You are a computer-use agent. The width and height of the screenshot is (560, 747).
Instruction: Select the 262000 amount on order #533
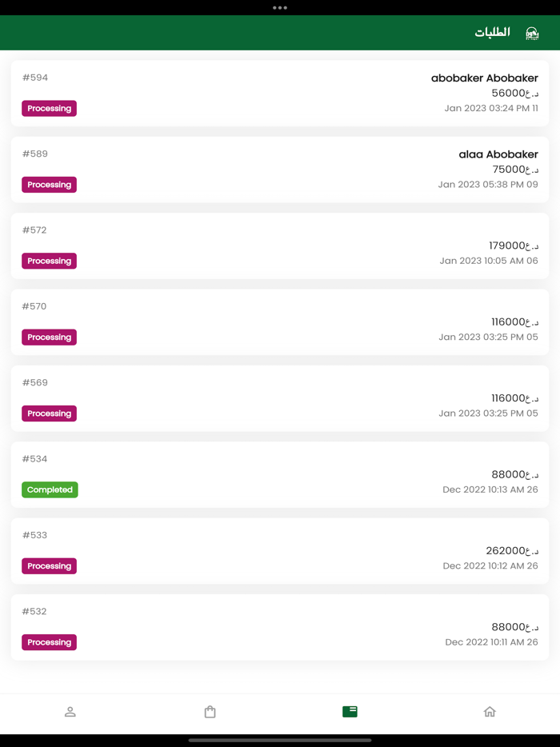[511, 550]
